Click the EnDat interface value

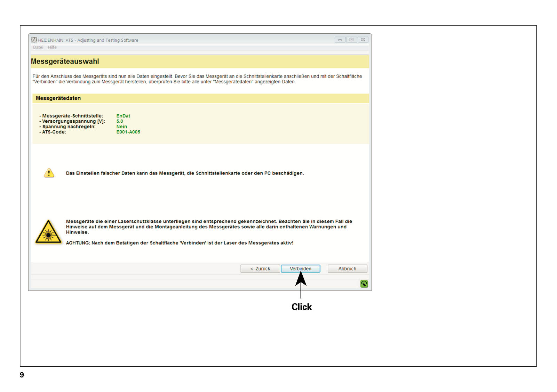[x=123, y=116]
